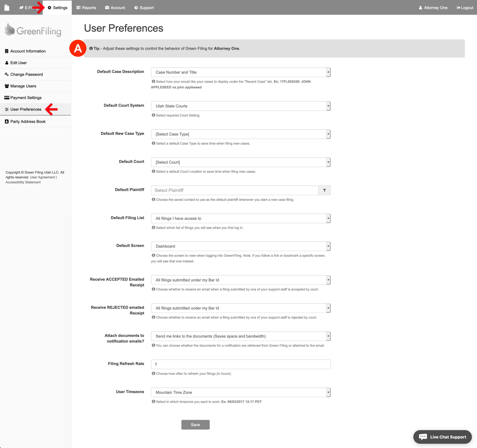This screenshot has height=448, width=477.
Task: Click the Attorney One user icon
Action: 420,7
